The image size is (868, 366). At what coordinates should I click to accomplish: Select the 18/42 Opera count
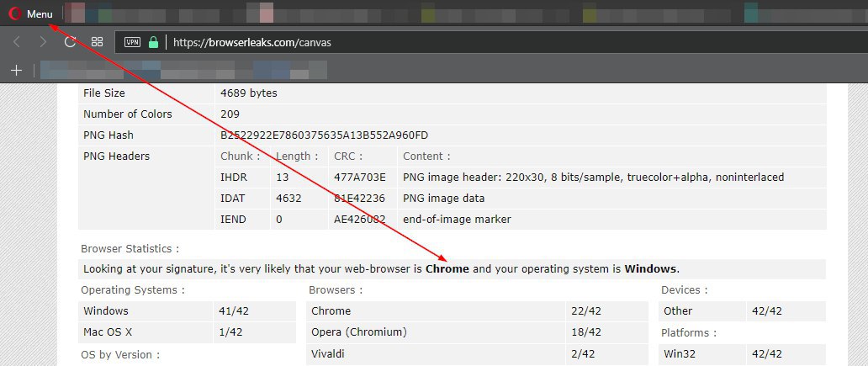[x=586, y=332]
